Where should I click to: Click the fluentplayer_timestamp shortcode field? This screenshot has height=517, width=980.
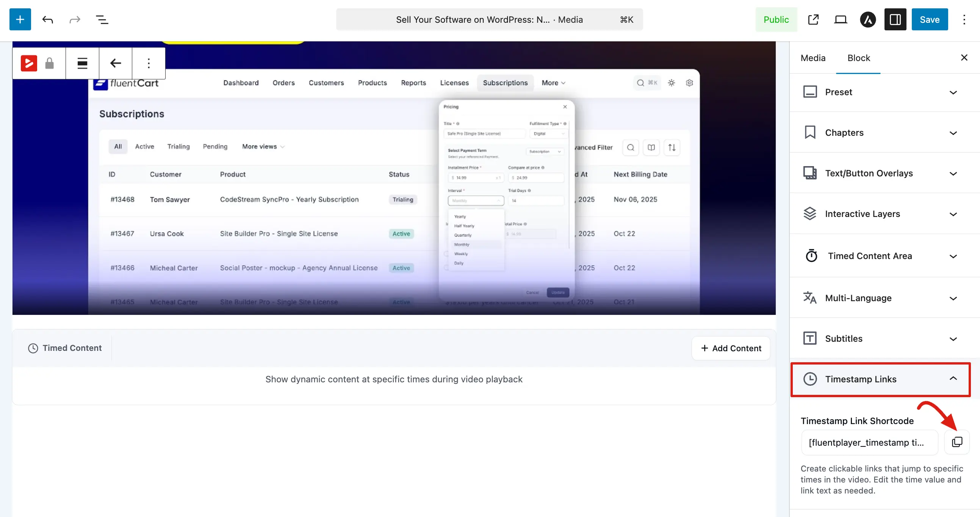[870, 442]
